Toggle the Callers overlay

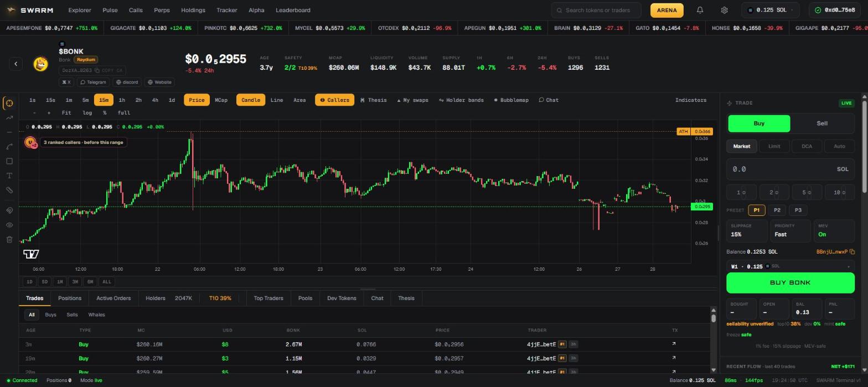(x=334, y=100)
